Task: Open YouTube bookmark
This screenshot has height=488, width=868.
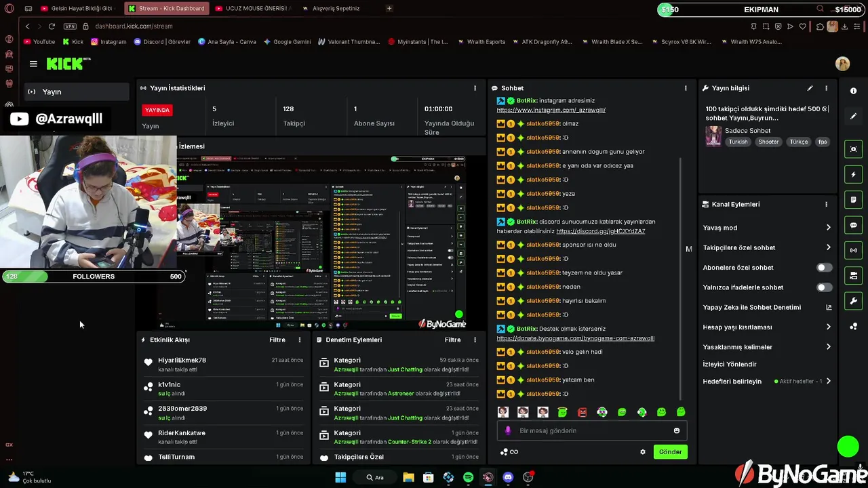Action: point(39,42)
